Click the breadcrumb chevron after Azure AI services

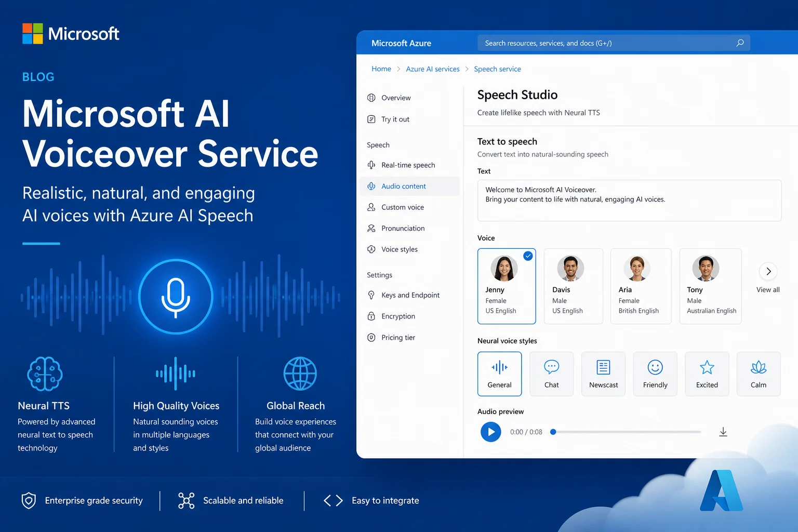[467, 69]
